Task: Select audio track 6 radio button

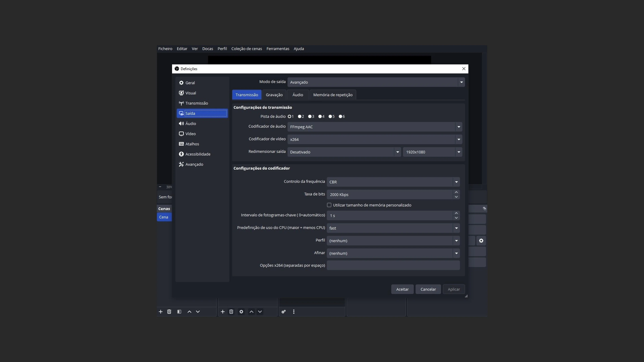Action: tap(340, 116)
